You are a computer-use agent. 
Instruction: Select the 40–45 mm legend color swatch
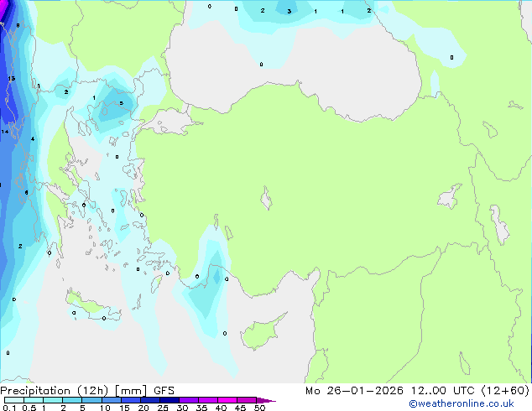(x=227, y=400)
